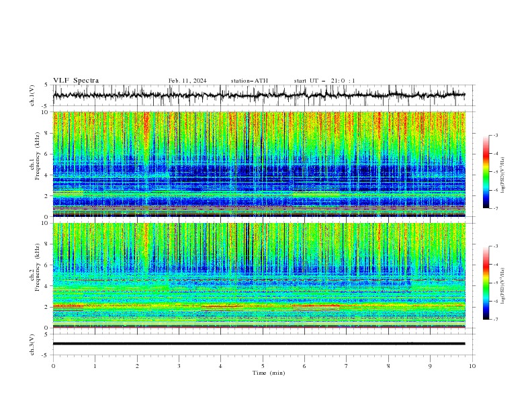Image resolution: width=532 pixels, height=411 pixels.
Task: Click the ch.2 'Frequency (kHz)' axis label
Action: [38, 267]
